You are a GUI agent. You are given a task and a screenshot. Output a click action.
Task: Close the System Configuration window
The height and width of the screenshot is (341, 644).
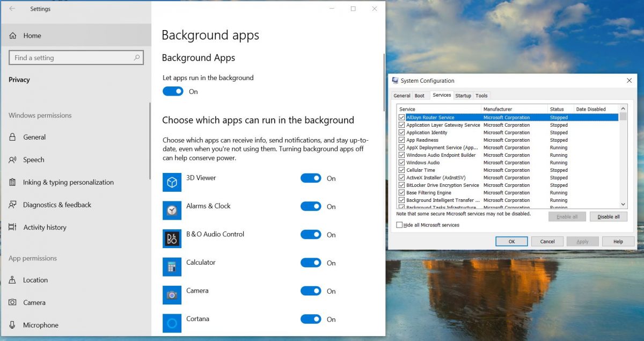(x=629, y=81)
